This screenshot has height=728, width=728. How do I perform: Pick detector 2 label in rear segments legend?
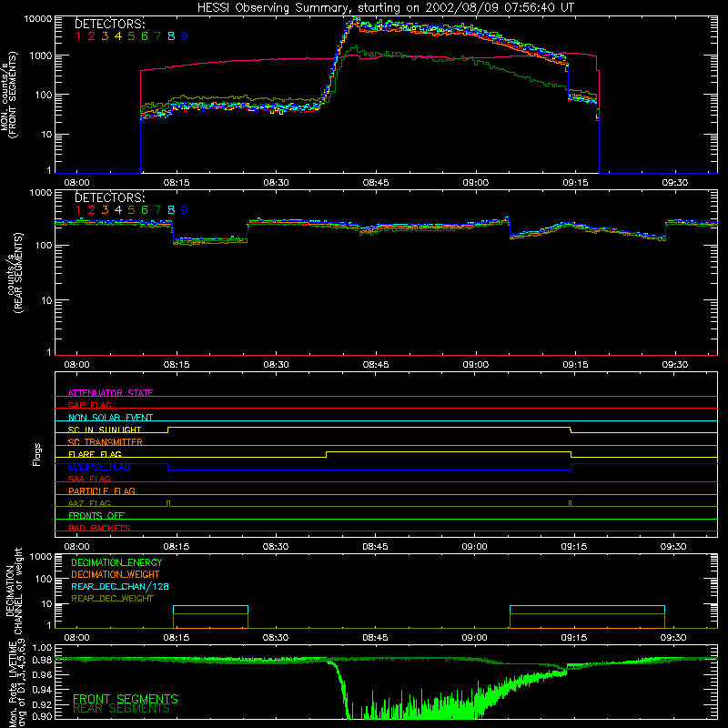(x=92, y=210)
